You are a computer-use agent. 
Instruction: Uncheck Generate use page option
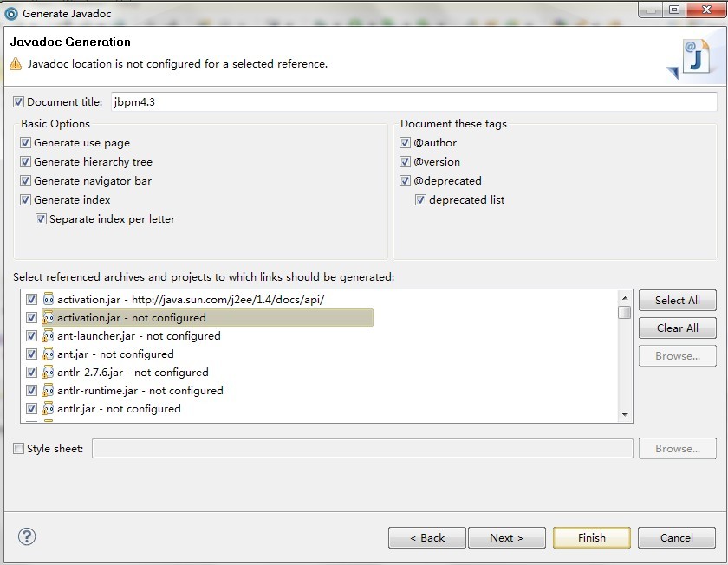26,143
